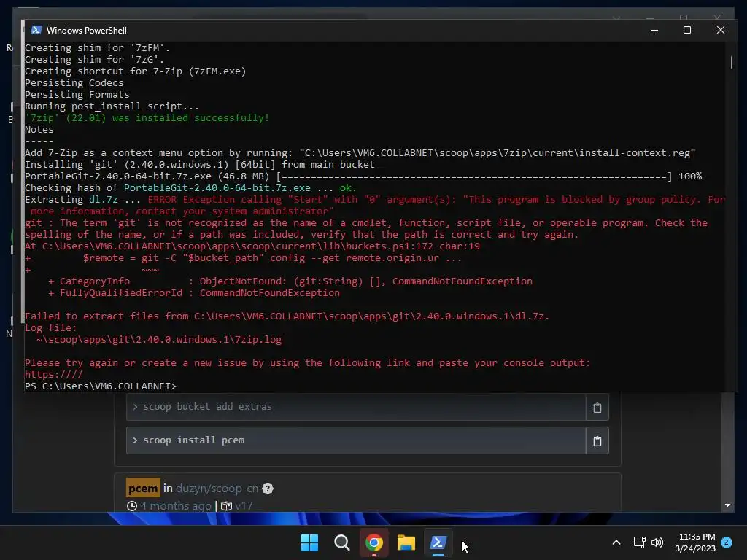Click the 'scoop bucket add extras' command box
This screenshot has height=560, width=747.
pos(356,407)
